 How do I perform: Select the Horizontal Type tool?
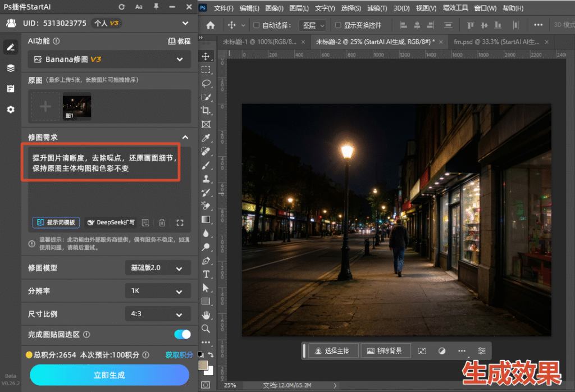206,274
